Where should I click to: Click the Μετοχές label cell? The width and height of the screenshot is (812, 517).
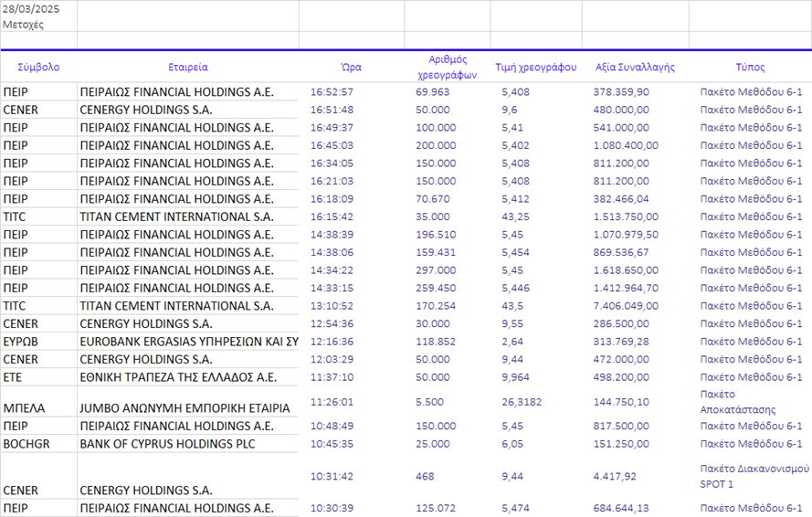[24, 25]
